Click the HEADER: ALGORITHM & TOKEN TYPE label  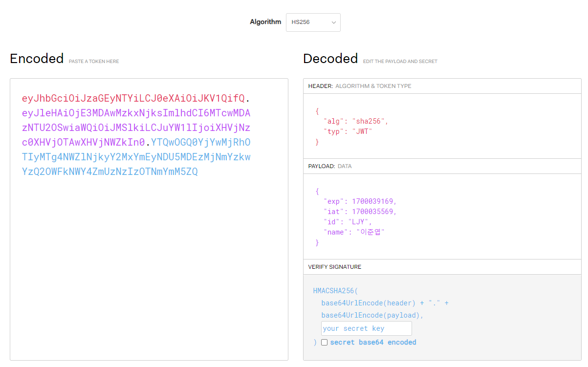pyautogui.click(x=360, y=86)
